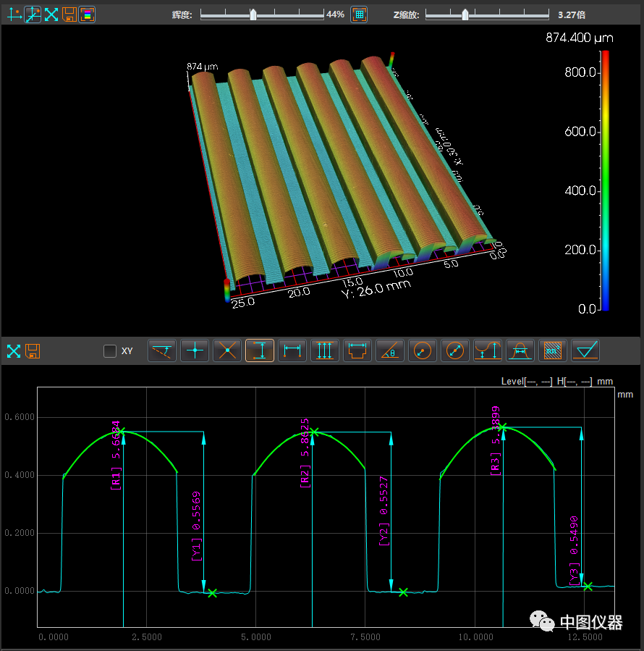Viewport: 644px width, 651px height.
Task: Select the pitch measurement tool with triple lines
Action: tap(324, 350)
